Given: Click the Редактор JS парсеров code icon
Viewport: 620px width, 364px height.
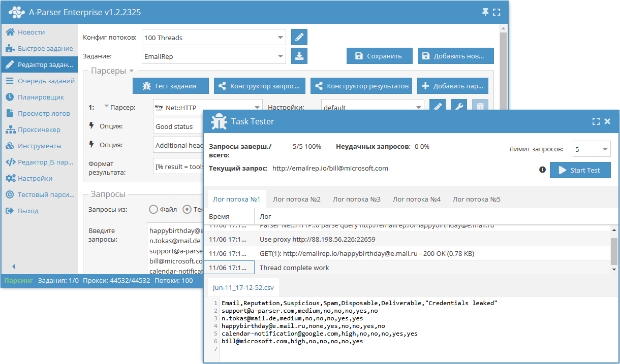Looking at the screenshot, I should [x=10, y=162].
